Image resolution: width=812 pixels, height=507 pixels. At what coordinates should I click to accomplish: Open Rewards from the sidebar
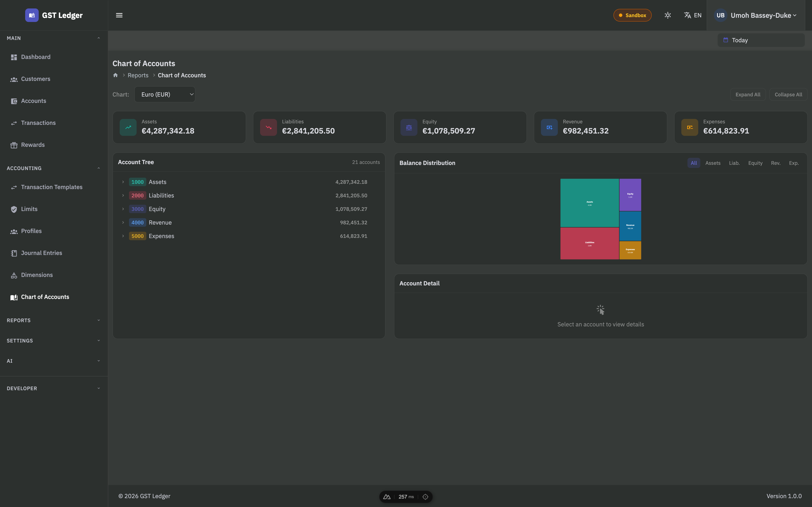[33, 145]
